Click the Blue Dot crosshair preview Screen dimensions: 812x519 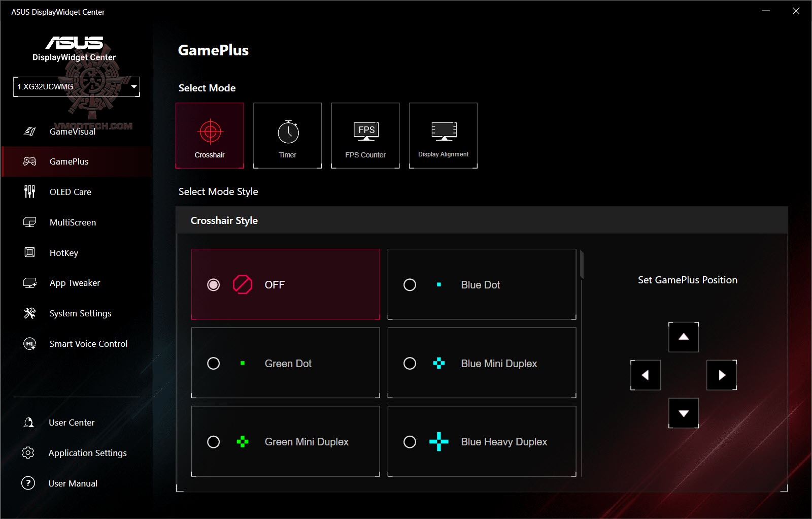(439, 285)
